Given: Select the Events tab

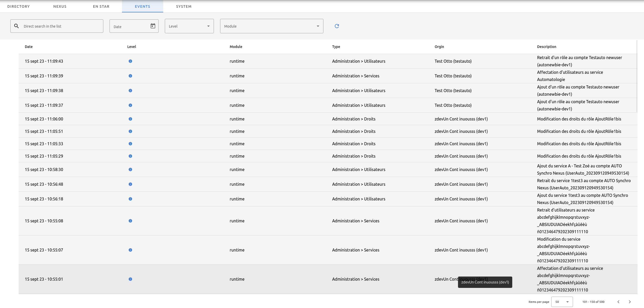Looking at the screenshot, I should coord(143,6).
